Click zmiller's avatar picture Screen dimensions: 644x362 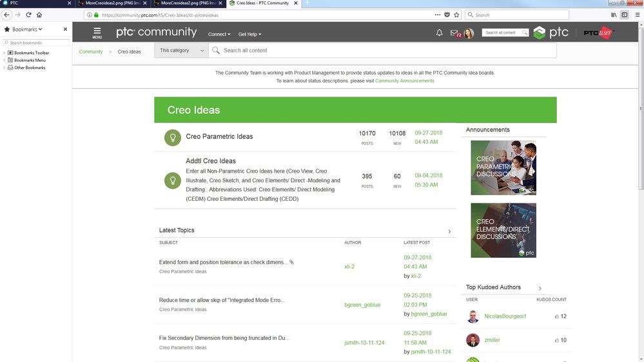[473, 340]
